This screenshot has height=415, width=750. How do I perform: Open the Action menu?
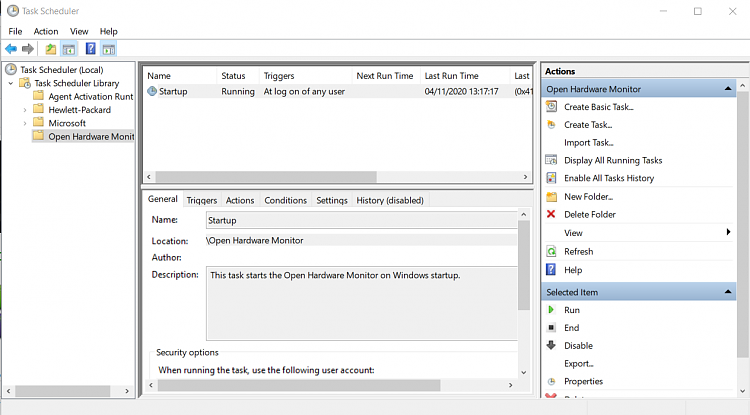[x=46, y=31]
